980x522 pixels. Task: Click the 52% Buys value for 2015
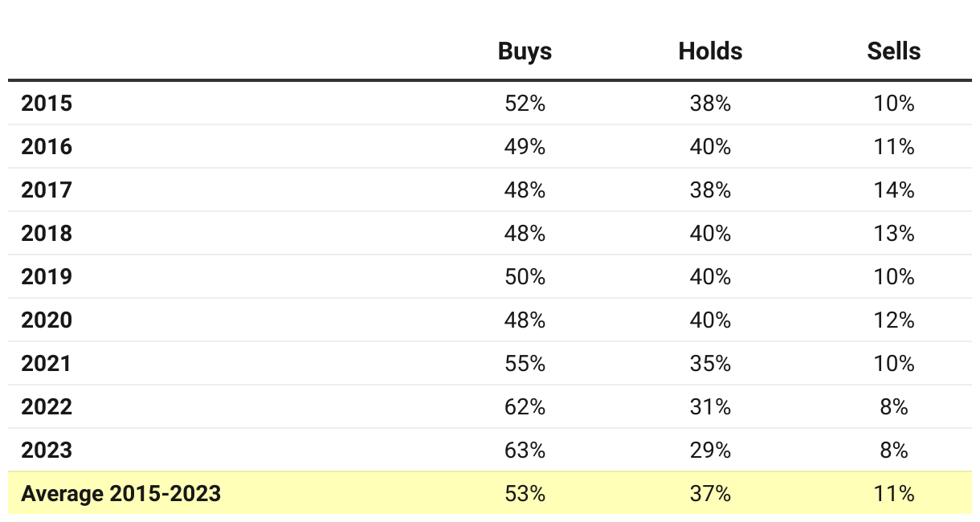(x=525, y=104)
